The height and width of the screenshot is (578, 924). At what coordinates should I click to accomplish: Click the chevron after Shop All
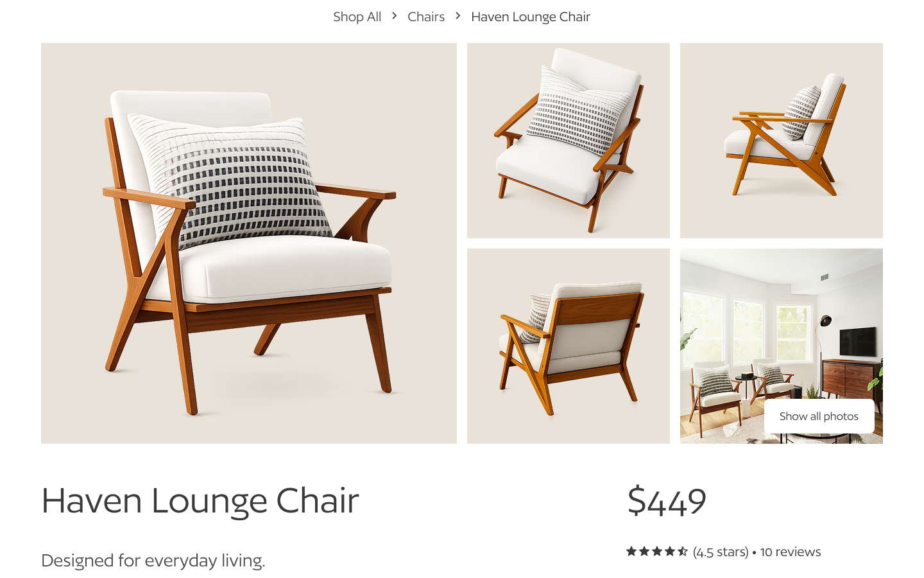395,15
